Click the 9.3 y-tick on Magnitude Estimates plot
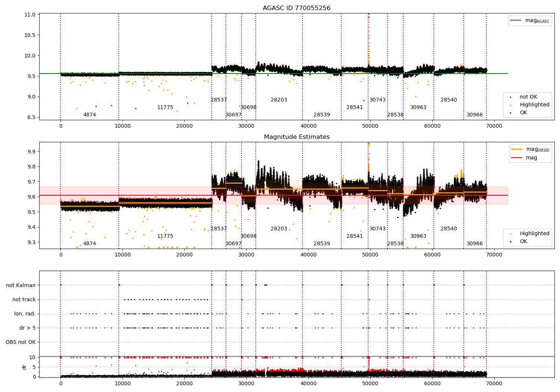 coord(31,242)
